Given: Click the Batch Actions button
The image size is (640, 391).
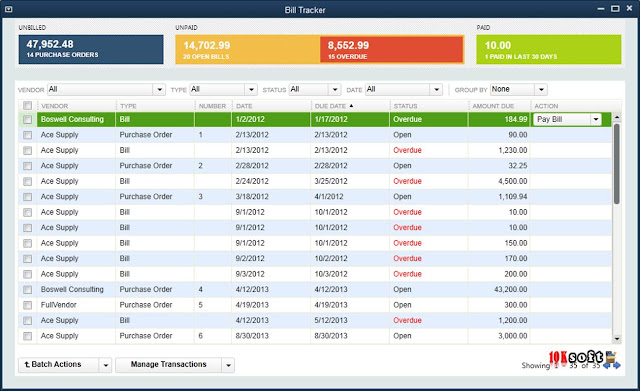Looking at the screenshot, I should [58, 365].
